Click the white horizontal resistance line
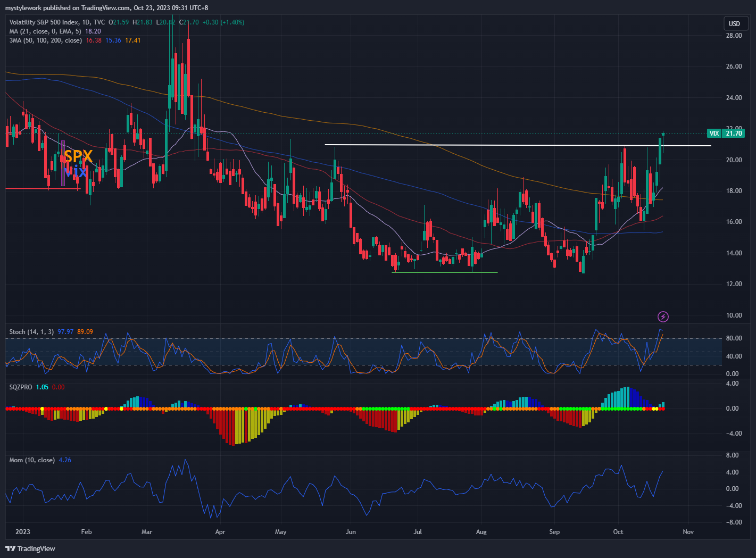 click(x=518, y=145)
